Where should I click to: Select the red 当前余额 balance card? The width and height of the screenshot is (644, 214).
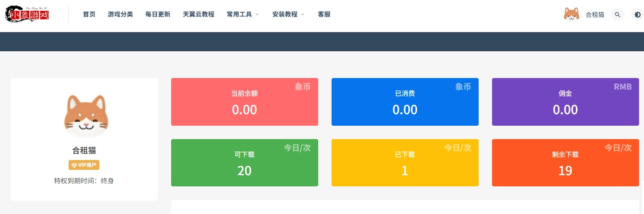[244, 102]
